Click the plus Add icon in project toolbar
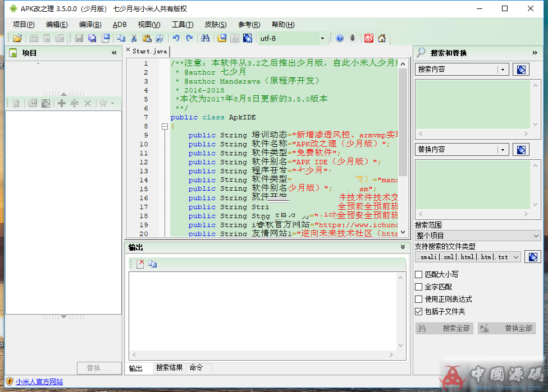Image resolution: width=548 pixels, height=392 pixels. click(x=62, y=103)
